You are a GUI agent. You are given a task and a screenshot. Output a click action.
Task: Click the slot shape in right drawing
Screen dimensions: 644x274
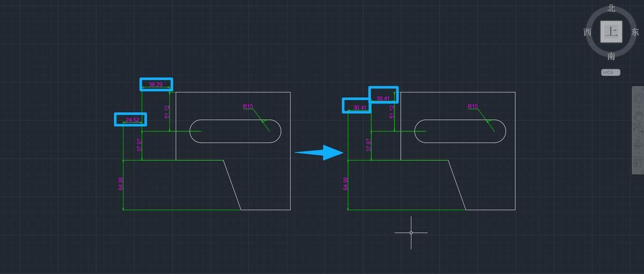(460, 131)
